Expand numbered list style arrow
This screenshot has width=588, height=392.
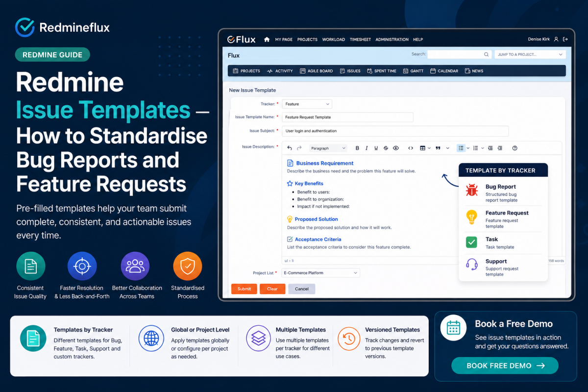482,148
